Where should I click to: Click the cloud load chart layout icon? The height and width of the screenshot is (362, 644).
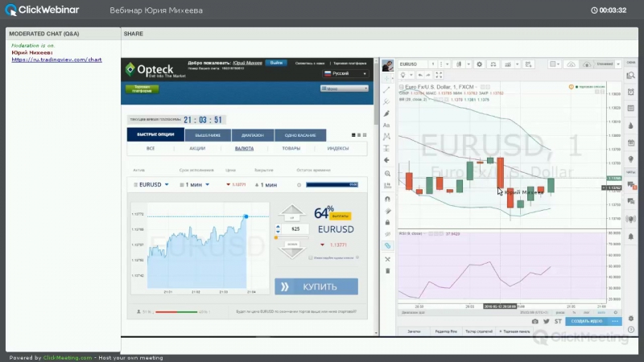coord(572,64)
